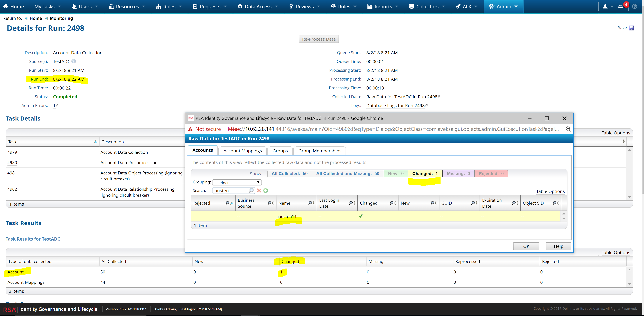Open the Grouping select dropdown
644x316 pixels.
237,183
